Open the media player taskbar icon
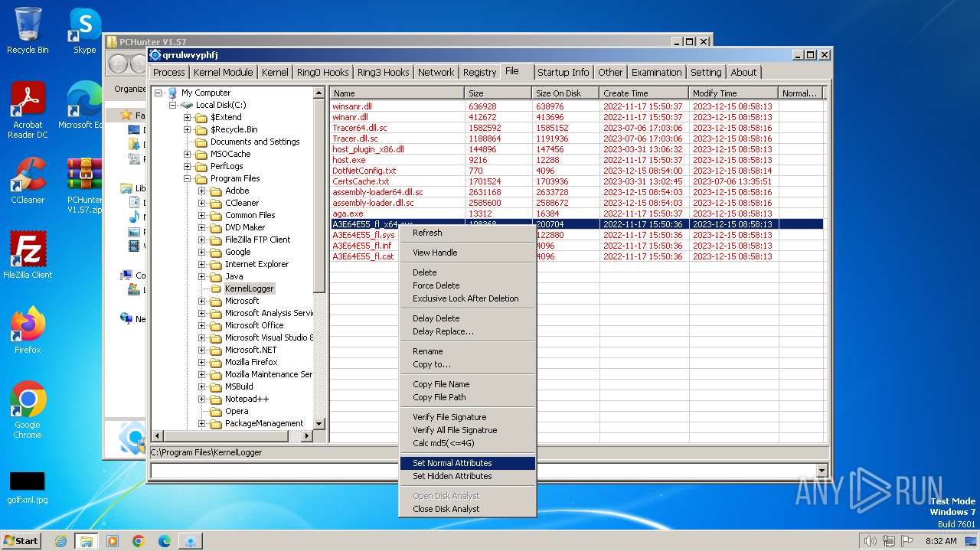The height and width of the screenshot is (551, 980). coord(113,541)
